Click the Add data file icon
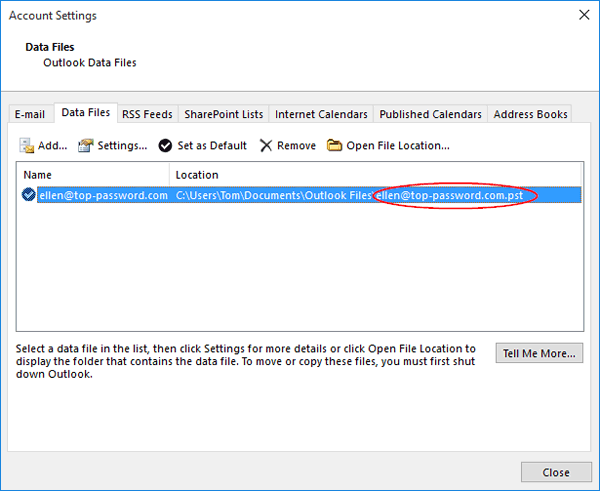600x491 pixels. 27,146
